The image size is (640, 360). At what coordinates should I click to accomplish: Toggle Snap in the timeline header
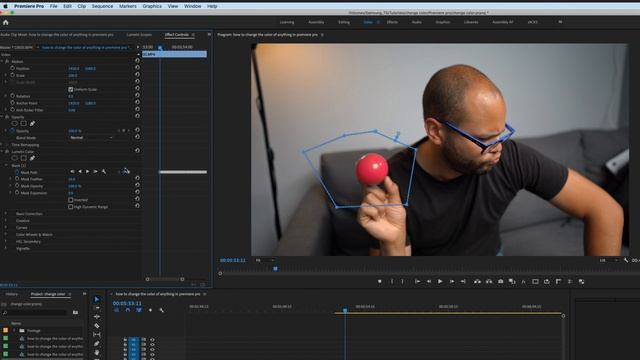pyautogui.click(x=128, y=310)
